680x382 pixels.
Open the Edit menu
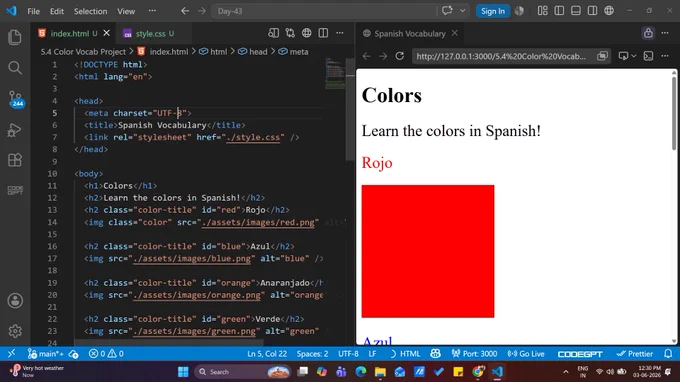tap(56, 11)
